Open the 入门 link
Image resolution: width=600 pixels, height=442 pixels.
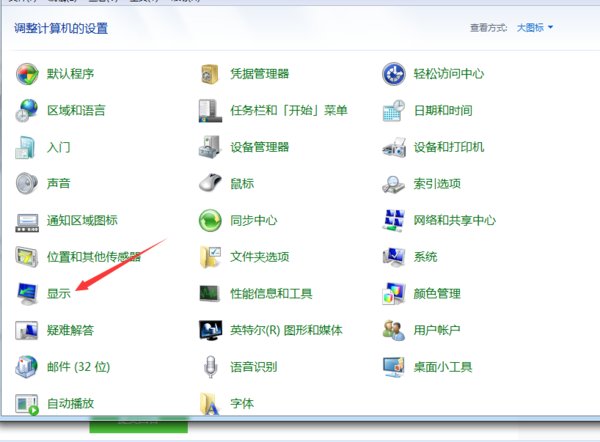(59, 147)
